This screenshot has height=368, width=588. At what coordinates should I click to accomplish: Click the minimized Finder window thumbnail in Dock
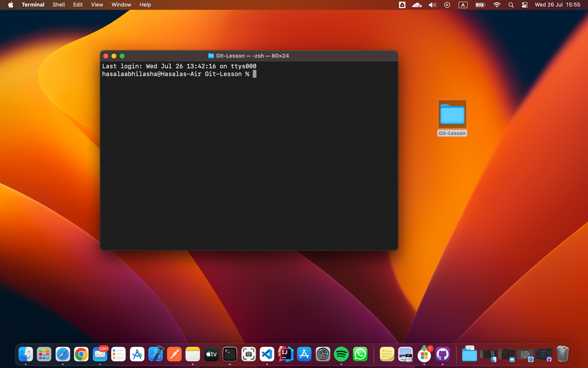[488, 355]
